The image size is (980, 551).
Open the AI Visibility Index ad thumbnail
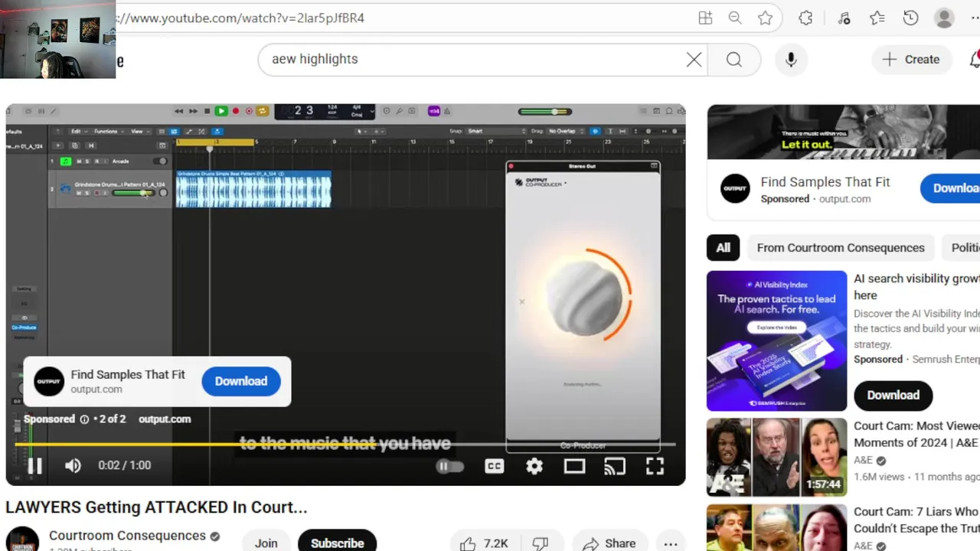[x=776, y=341]
